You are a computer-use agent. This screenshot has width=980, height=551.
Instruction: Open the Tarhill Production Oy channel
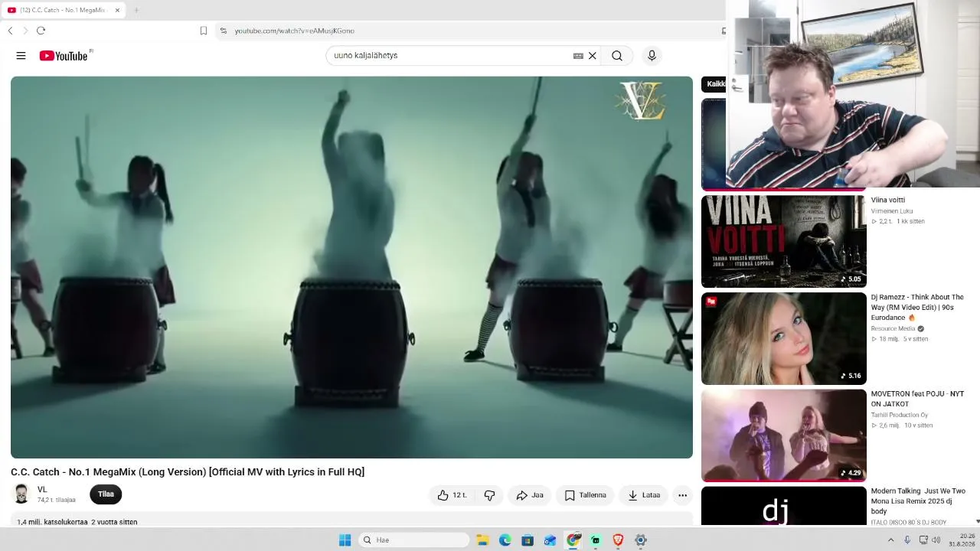[x=900, y=416]
